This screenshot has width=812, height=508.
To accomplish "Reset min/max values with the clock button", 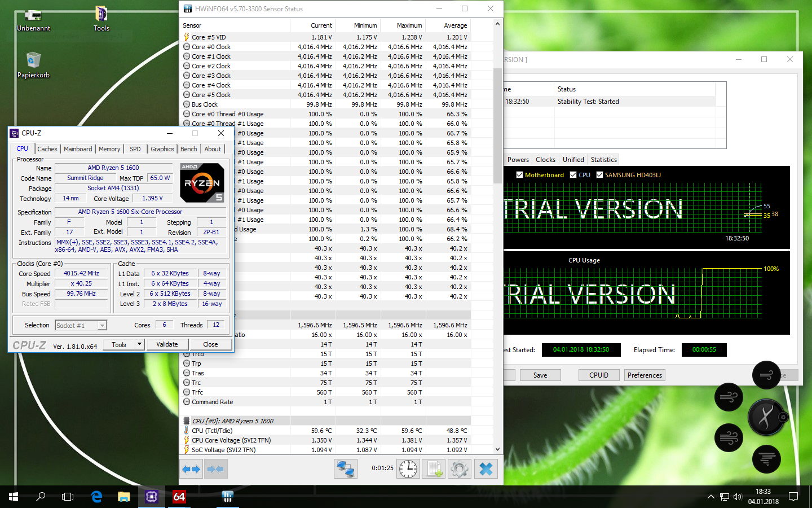I will click(408, 469).
